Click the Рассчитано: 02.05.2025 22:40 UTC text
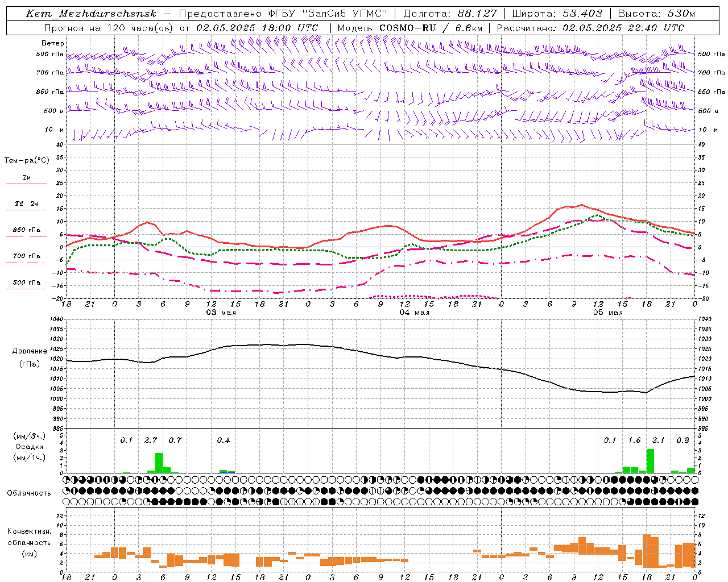 click(590, 28)
